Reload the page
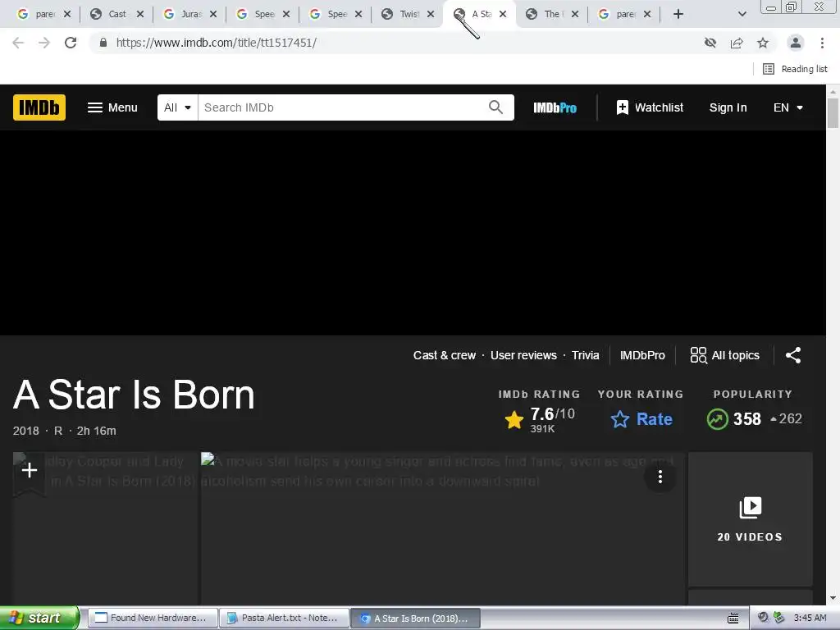 coord(71,43)
